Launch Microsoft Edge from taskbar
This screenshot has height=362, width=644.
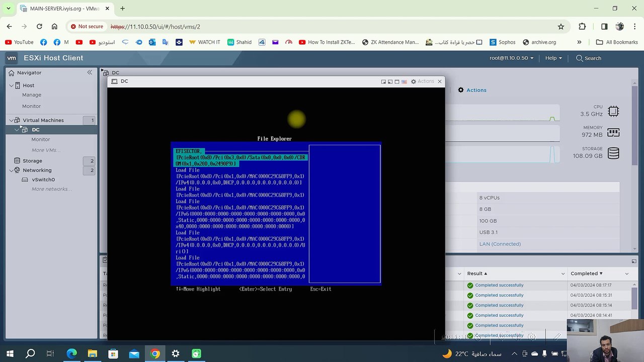click(71, 354)
